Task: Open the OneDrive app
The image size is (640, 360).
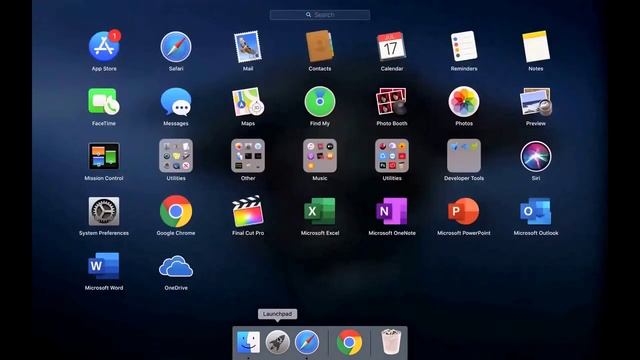Action: [x=176, y=266]
